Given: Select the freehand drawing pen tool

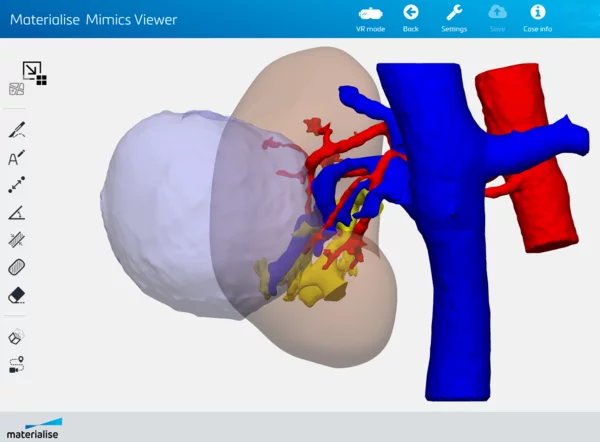Looking at the screenshot, I should [x=17, y=130].
